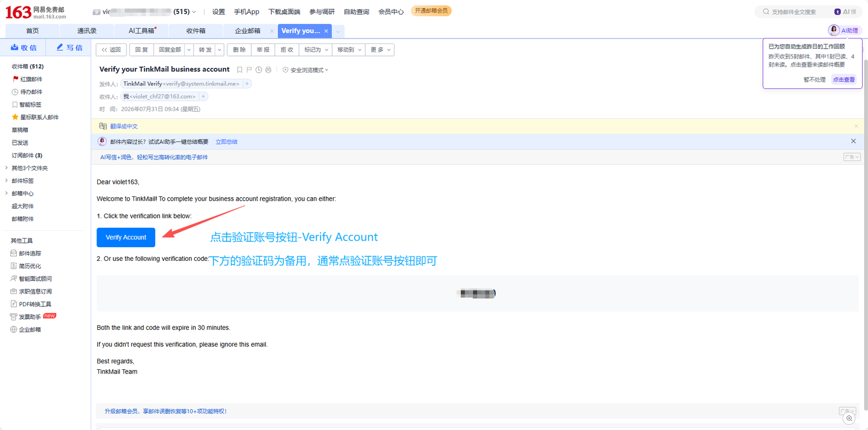Screen dimensions: 868x430
Task: Click 点击查看 in the AI popup
Action: tap(844, 80)
